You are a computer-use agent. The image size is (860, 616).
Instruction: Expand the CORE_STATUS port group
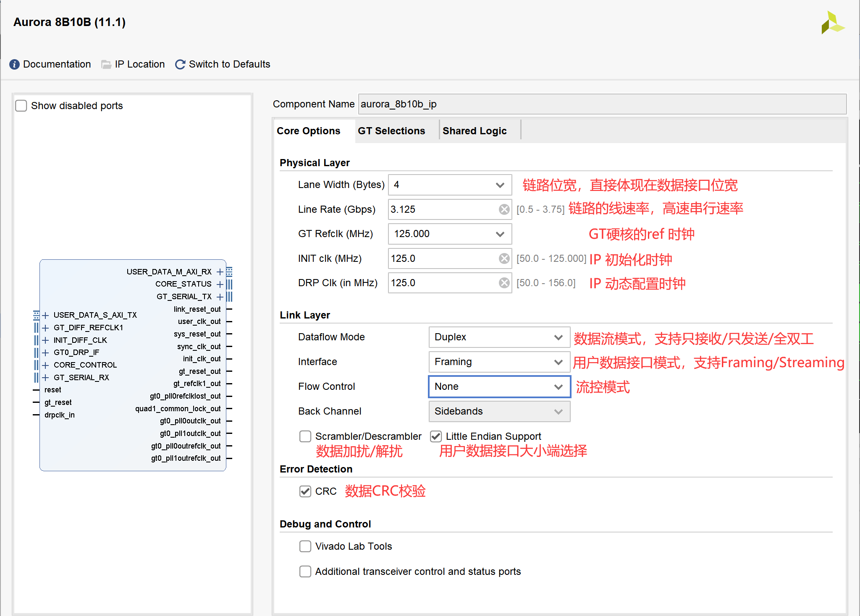tap(220, 284)
